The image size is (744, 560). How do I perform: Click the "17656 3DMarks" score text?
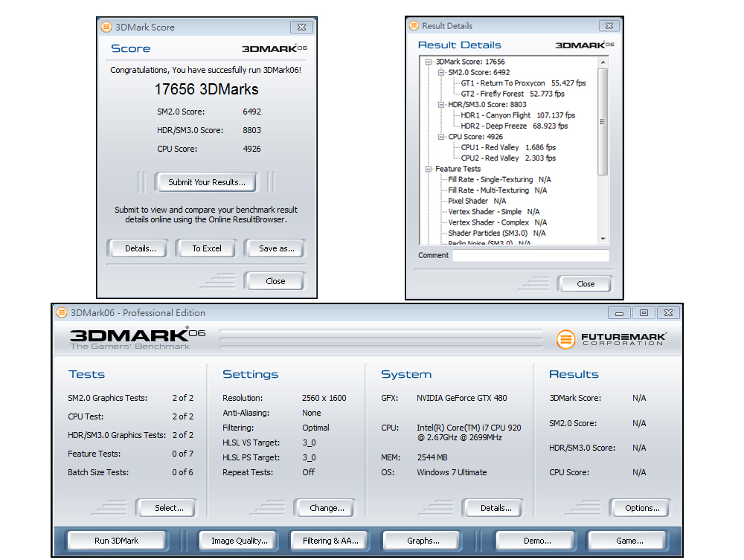coord(206,89)
